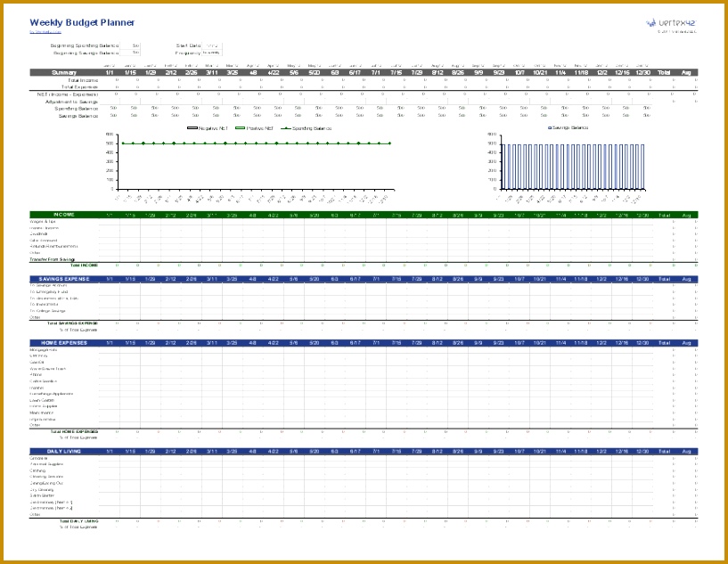Select the Spending Balance legend marker
Image resolution: width=728 pixels, height=564 pixels.
286,128
